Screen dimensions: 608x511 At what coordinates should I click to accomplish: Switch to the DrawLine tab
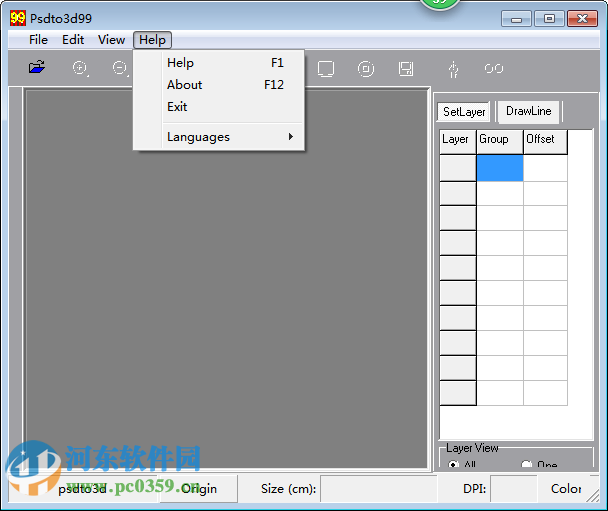[x=529, y=111]
